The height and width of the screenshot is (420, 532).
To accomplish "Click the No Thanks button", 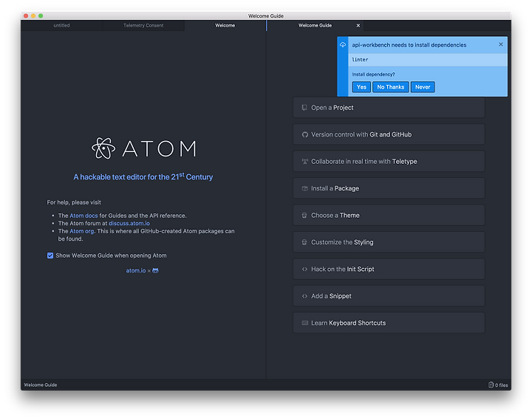I will (x=391, y=87).
